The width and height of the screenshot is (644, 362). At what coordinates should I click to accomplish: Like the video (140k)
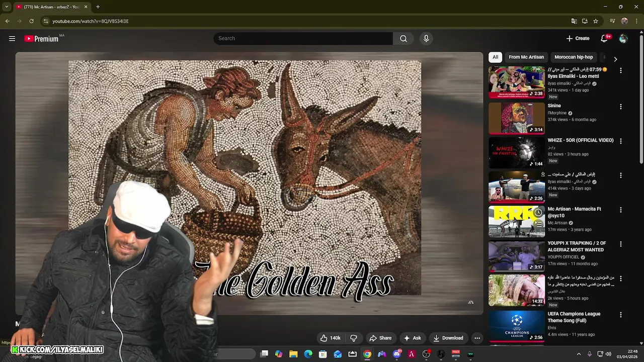pyautogui.click(x=331, y=338)
